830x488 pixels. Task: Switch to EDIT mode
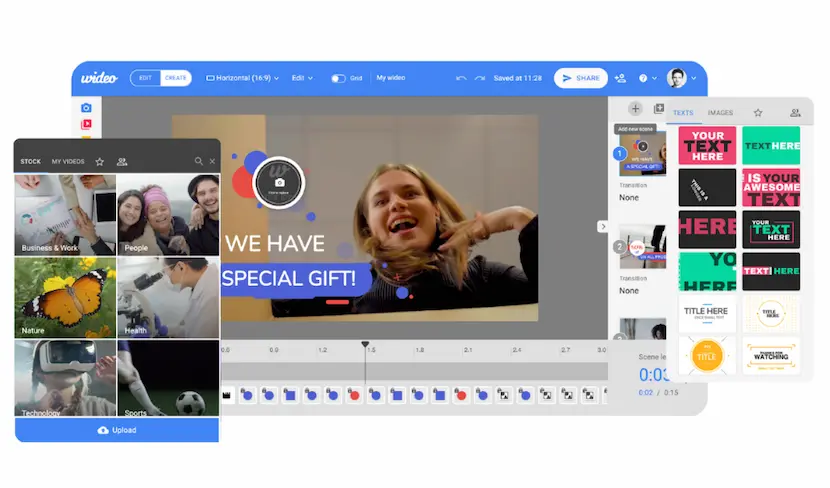pyautogui.click(x=145, y=78)
